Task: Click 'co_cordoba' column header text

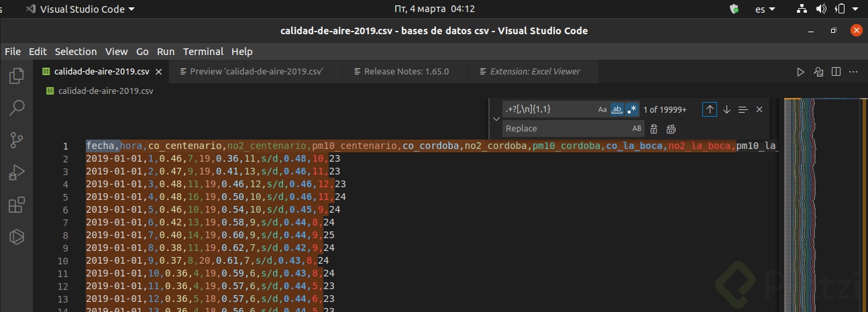Action: (431, 146)
